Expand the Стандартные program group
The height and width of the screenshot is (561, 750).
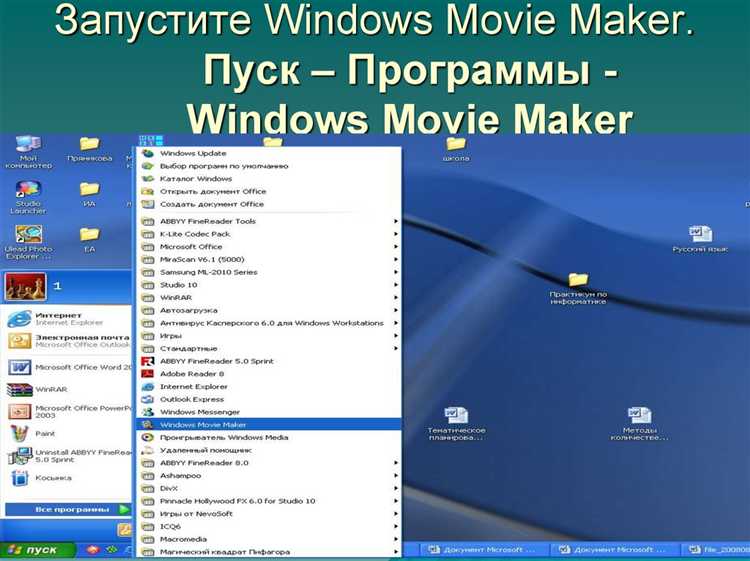(x=269, y=348)
